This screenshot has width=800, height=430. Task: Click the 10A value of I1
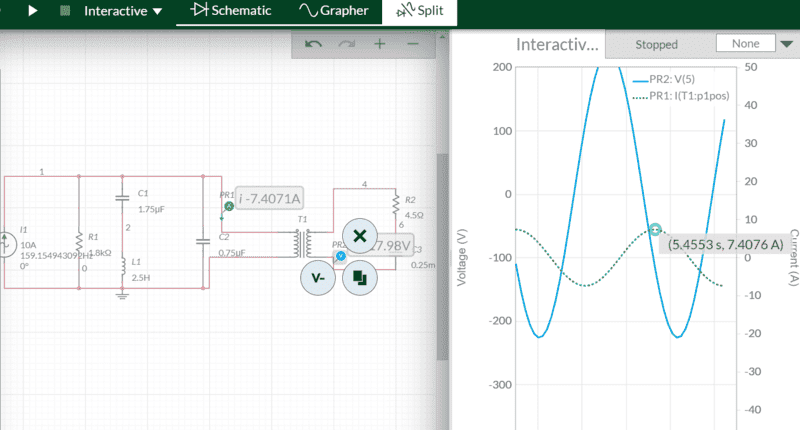click(x=28, y=245)
